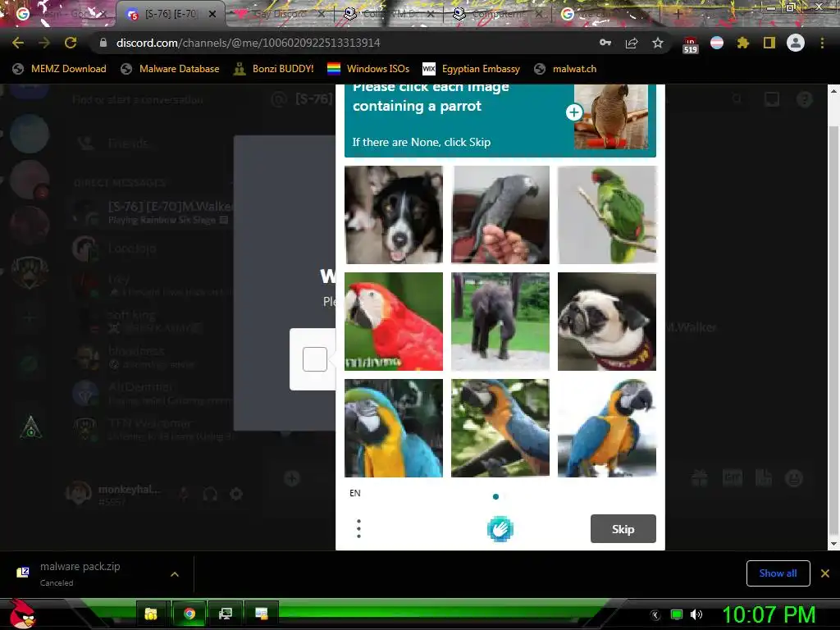Tick the captcha verification checkbox
Viewport: 840px width, 630px height.
[315, 359]
